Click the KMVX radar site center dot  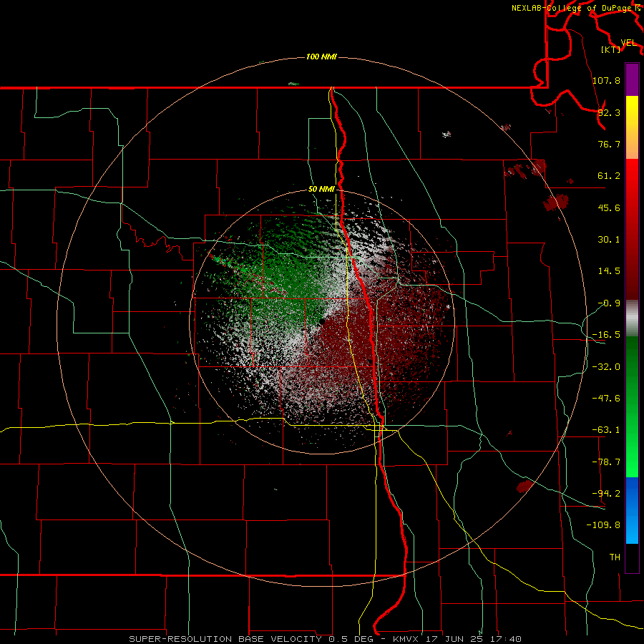click(x=322, y=321)
